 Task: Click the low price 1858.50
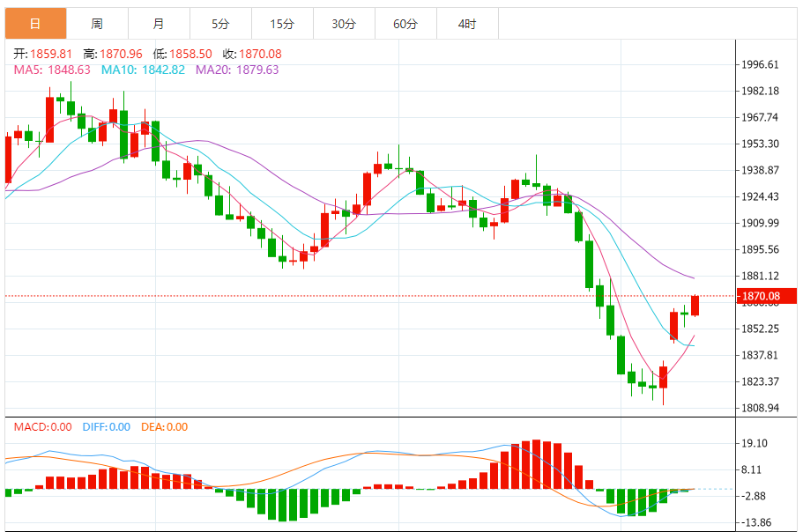point(190,54)
